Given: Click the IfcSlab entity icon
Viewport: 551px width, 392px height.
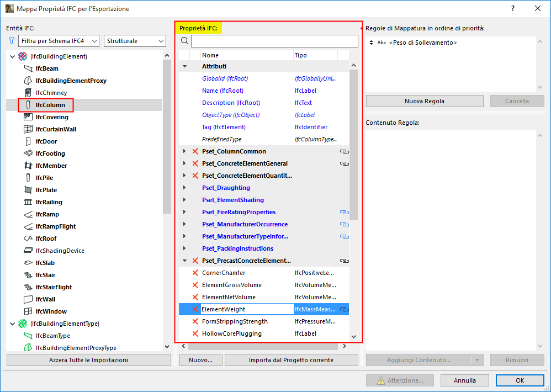Looking at the screenshot, I should pos(28,263).
